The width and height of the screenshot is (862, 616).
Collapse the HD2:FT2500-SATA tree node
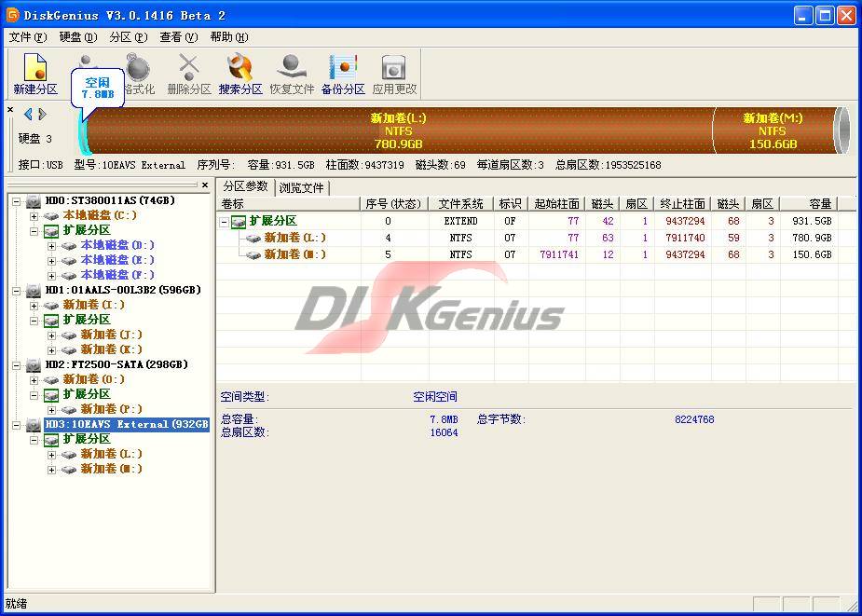click(17, 365)
